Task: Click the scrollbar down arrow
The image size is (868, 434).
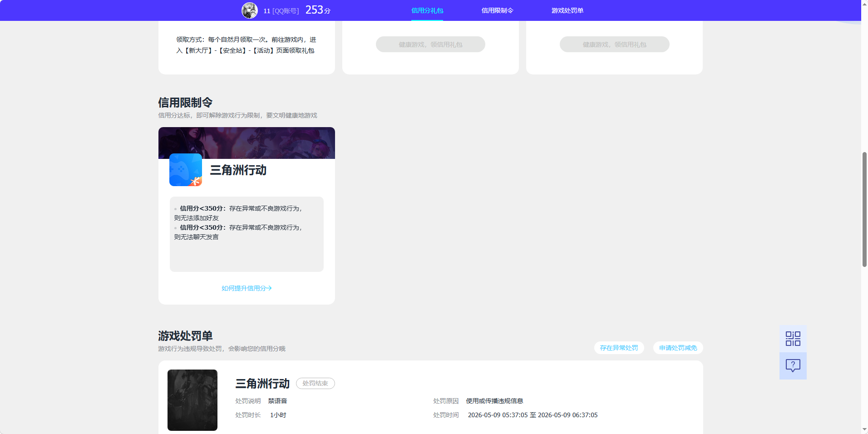Action: [x=864, y=429]
